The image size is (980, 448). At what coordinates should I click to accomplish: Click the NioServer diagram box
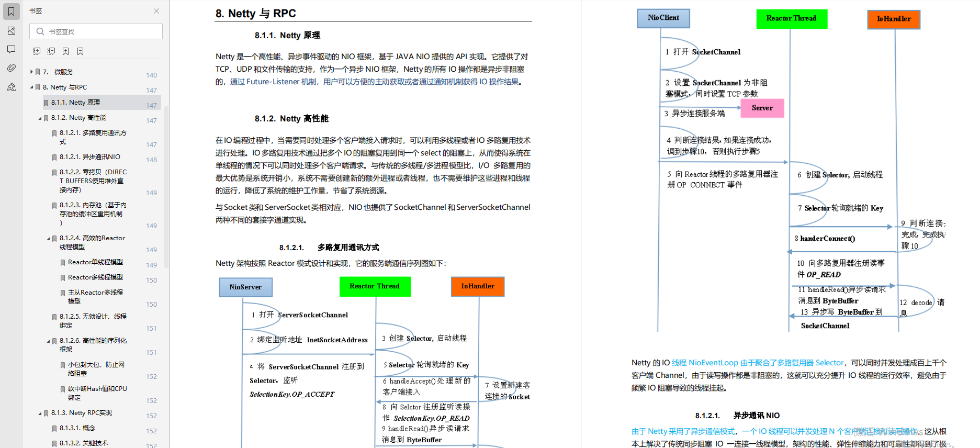click(x=245, y=287)
